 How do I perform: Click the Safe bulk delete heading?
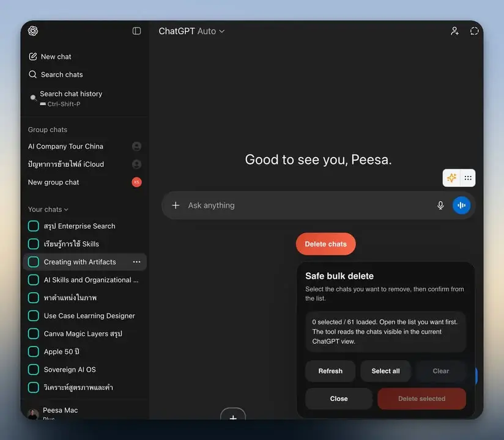click(339, 276)
